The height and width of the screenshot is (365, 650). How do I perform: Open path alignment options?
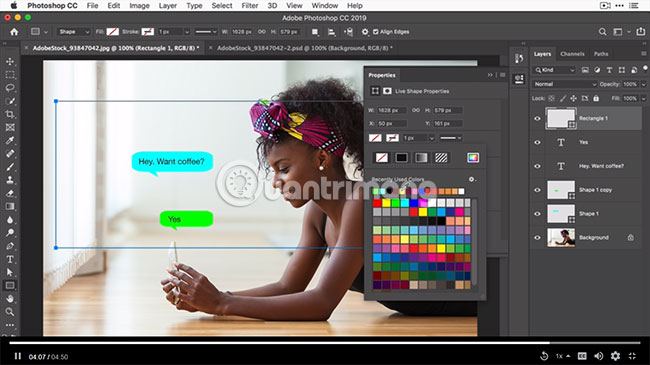pos(332,32)
